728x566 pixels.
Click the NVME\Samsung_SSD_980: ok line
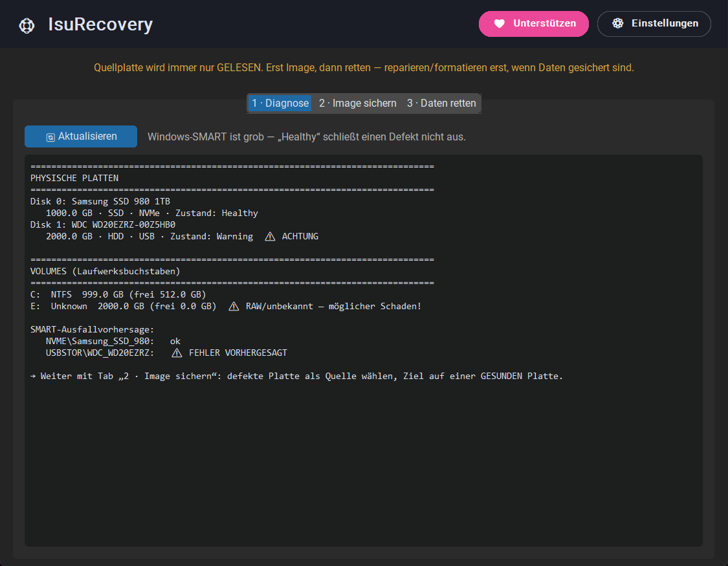tap(113, 341)
